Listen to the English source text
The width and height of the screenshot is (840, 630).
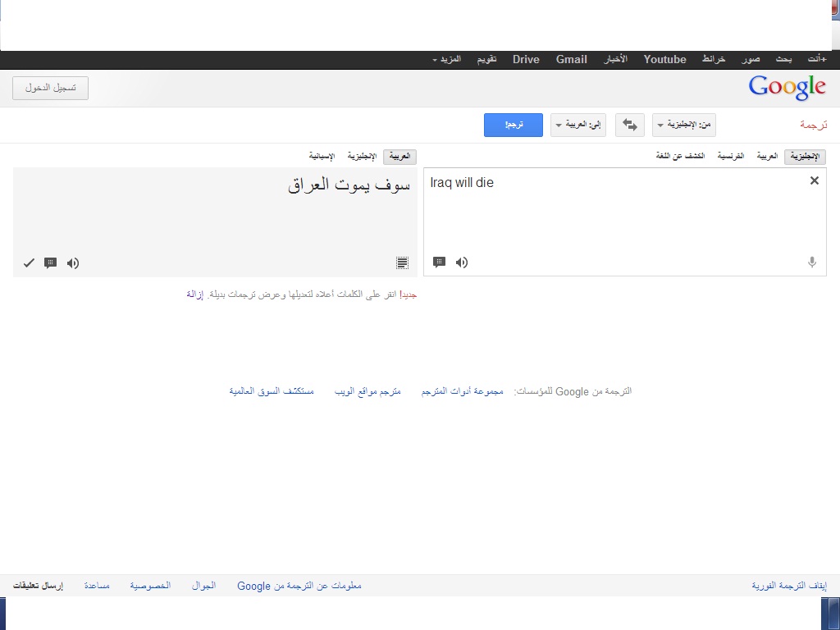pyautogui.click(x=462, y=262)
